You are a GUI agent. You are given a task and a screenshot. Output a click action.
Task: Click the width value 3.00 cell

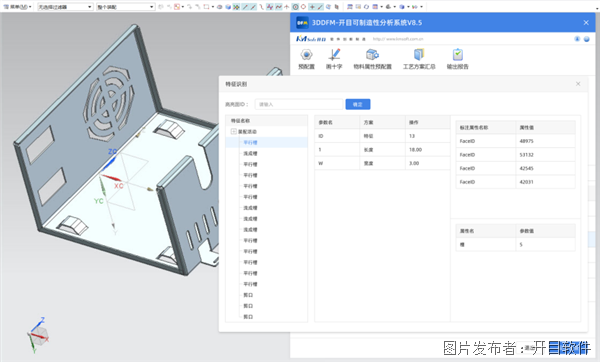click(x=428, y=163)
